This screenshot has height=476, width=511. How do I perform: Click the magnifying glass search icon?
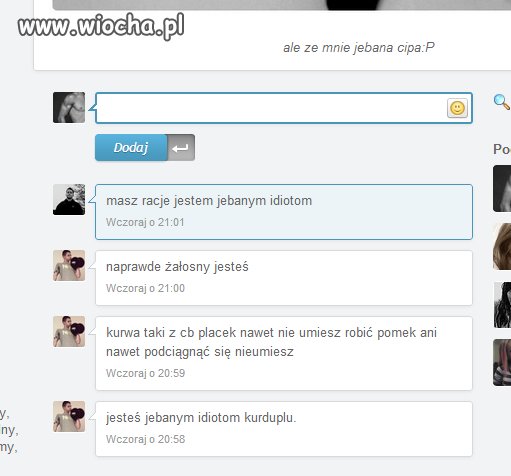[x=502, y=102]
